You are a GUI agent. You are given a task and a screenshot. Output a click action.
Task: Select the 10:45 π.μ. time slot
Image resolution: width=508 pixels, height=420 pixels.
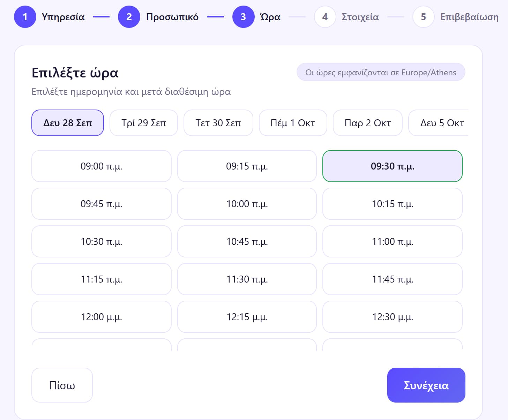(x=247, y=241)
